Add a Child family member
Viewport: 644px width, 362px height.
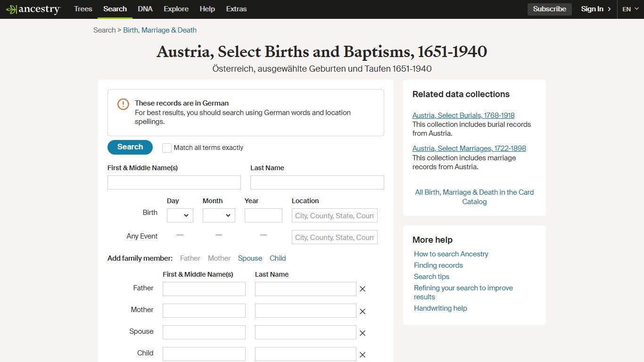point(278,258)
